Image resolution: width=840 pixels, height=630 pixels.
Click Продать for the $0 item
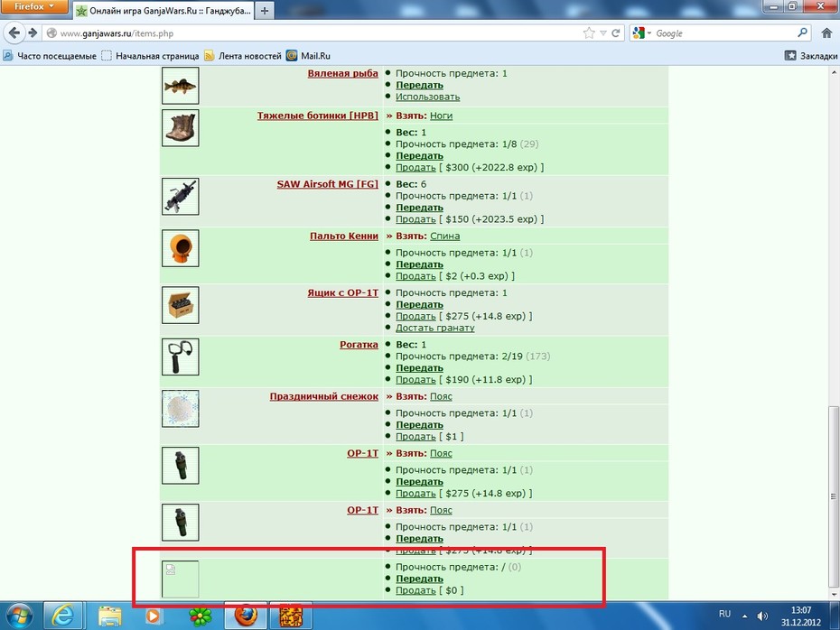click(415, 591)
